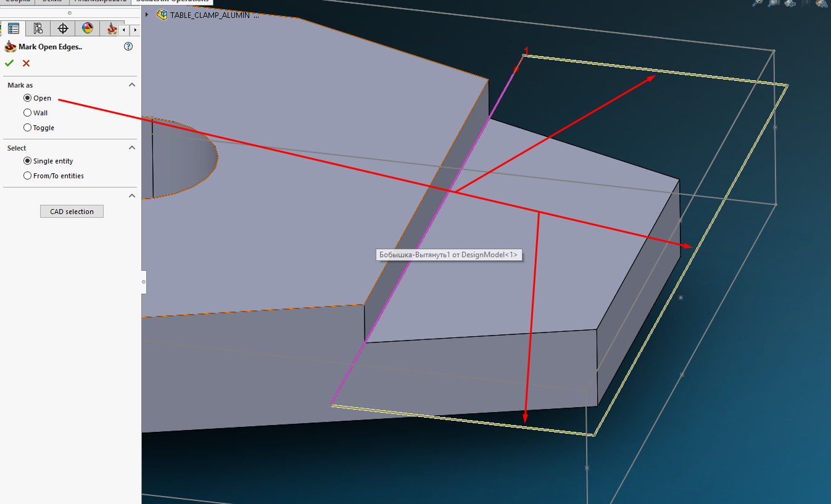The height and width of the screenshot is (504, 831).
Task: Open the DimXpertManager crosshair tab
Action: (62, 28)
